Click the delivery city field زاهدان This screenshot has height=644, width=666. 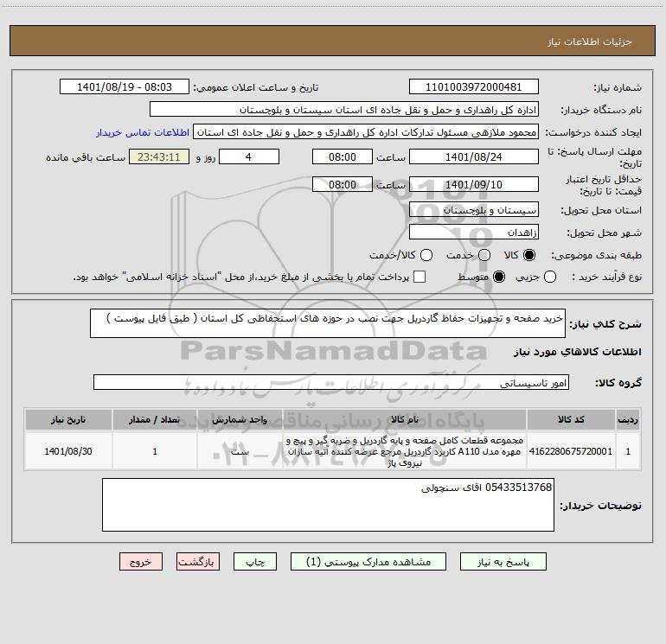[474, 232]
